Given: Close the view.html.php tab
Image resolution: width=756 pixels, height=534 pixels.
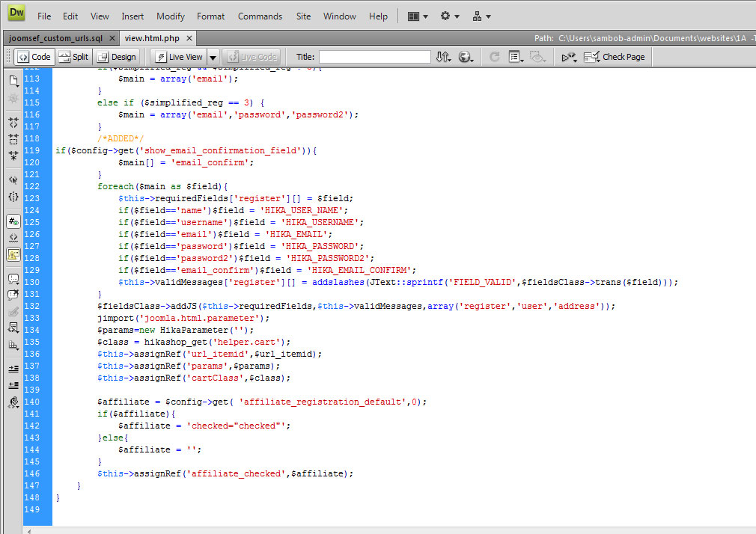Looking at the screenshot, I should coord(189,38).
